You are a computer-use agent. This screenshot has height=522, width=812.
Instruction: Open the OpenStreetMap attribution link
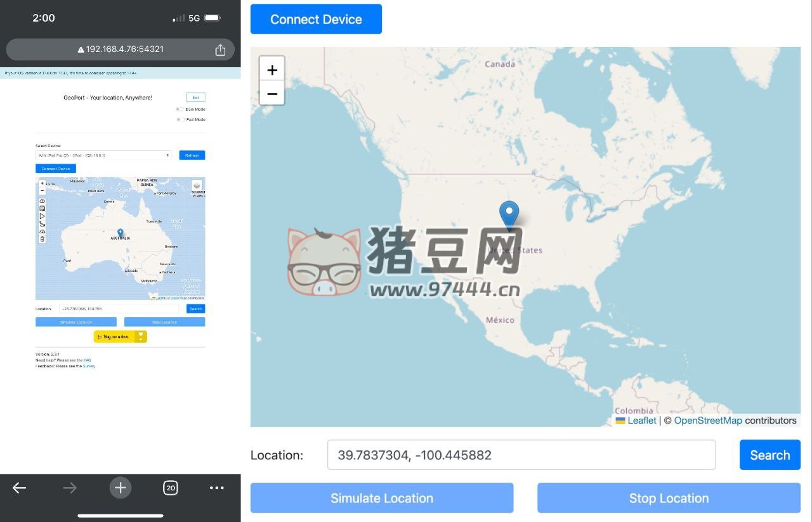pyautogui.click(x=707, y=421)
